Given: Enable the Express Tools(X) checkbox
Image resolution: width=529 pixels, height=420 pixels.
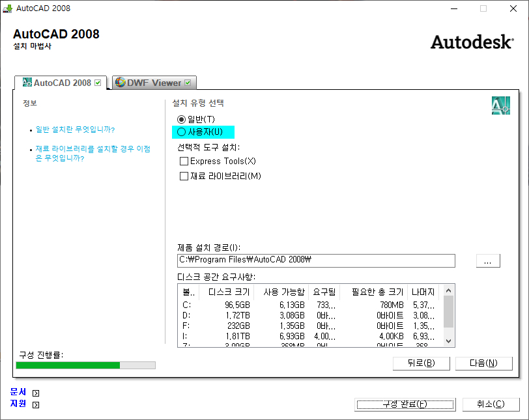Looking at the screenshot, I should click(184, 161).
